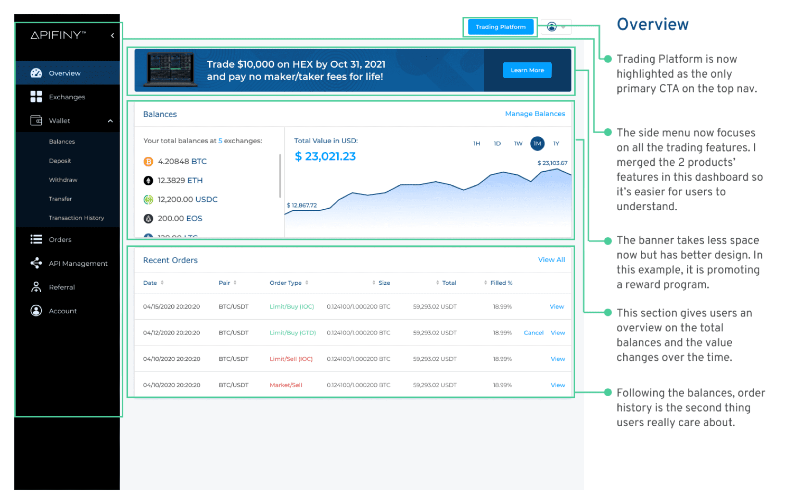
Task: Click the balances list scrollbar
Action: point(280,176)
